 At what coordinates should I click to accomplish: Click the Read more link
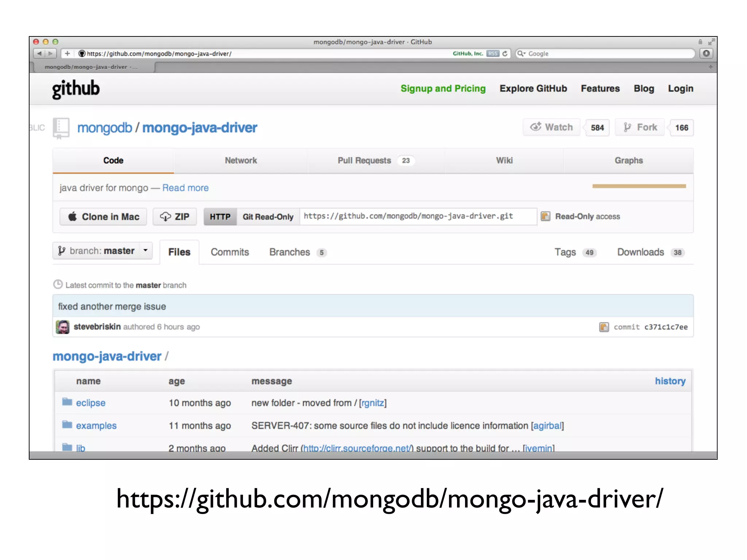tap(185, 188)
